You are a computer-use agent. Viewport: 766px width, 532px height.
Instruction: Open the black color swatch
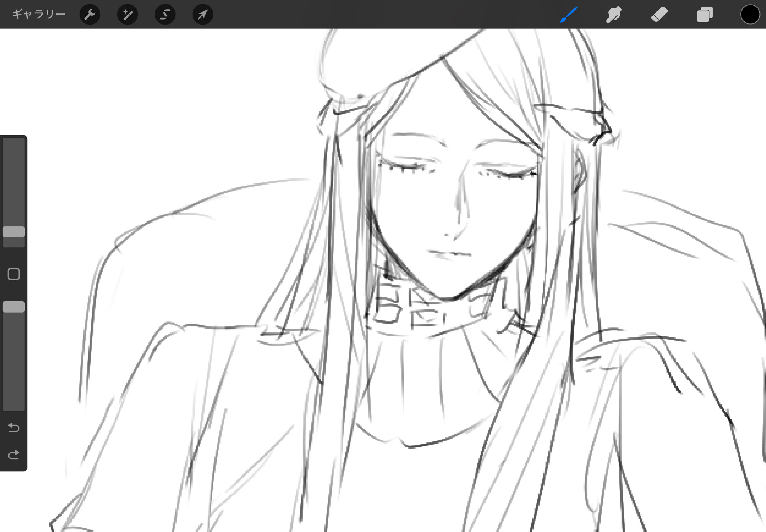750,15
